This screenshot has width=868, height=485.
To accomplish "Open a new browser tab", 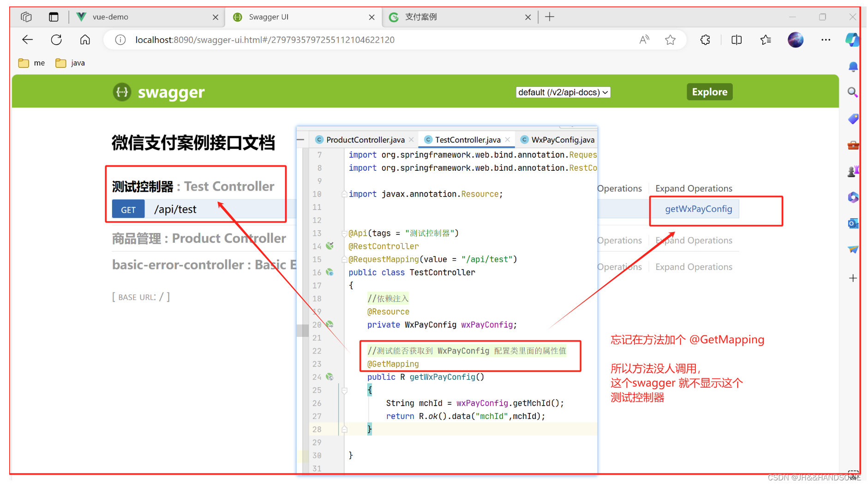I will click(x=550, y=17).
